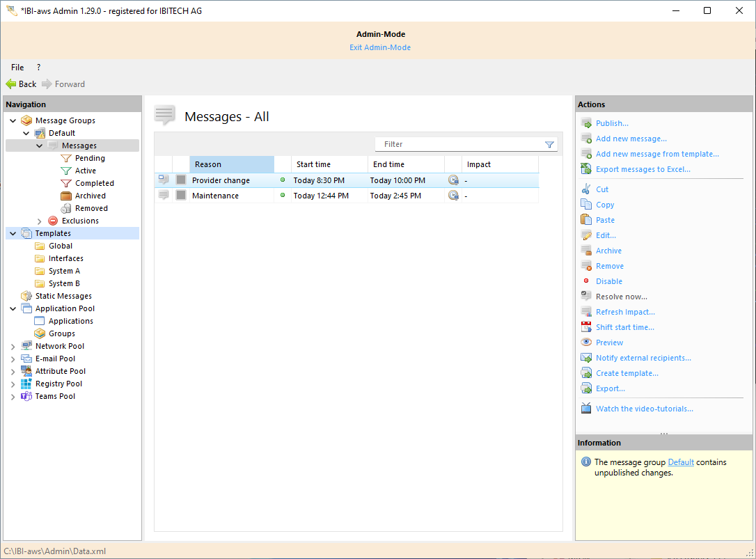Click green status dot of Maintenance message
Screen dimensions: 756x559
tap(283, 196)
